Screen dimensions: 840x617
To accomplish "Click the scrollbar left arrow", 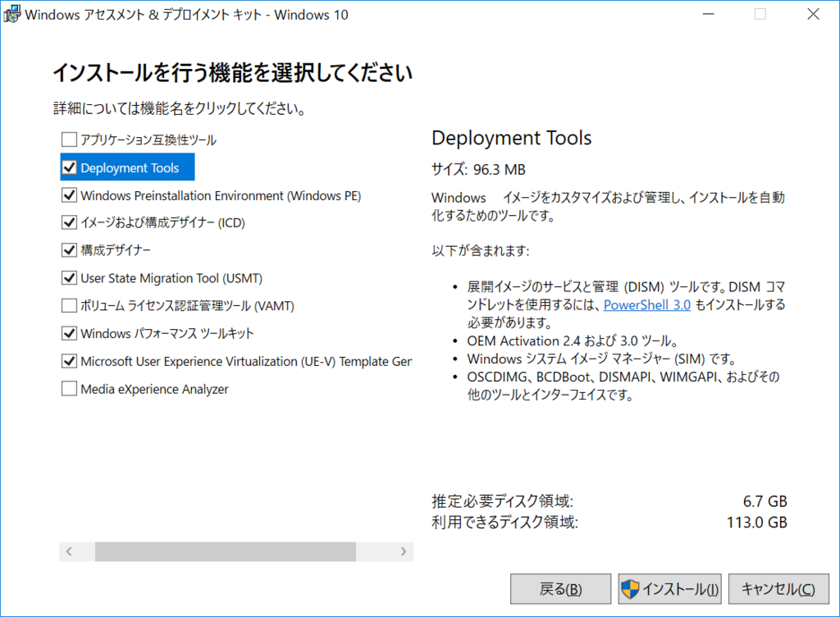I will pyautogui.click(x=69, y=551).
